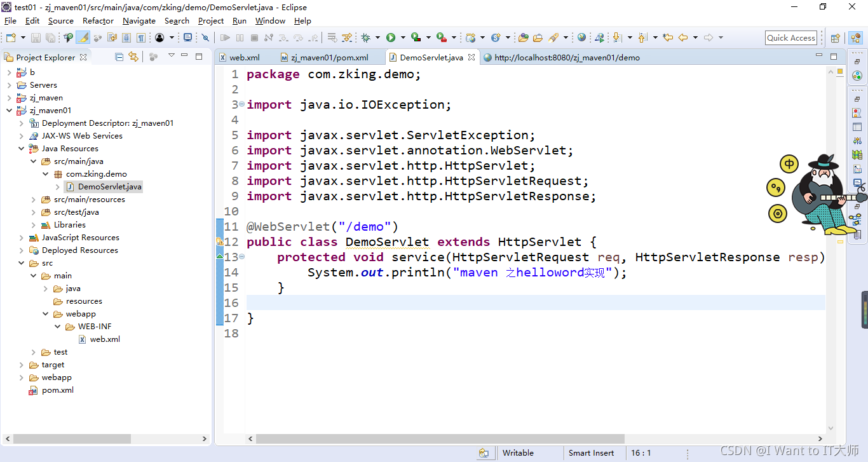Image resolution: width=868 pixels, height=462 pixels.
Task: Select pom.xml in the project tree
Action: pos(57,390)
